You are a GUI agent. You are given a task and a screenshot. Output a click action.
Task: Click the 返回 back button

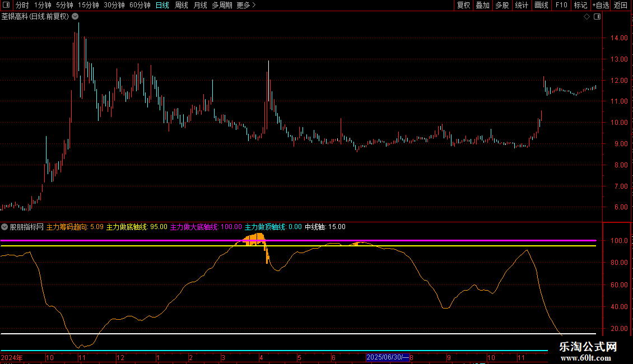(x=621, y=5)
